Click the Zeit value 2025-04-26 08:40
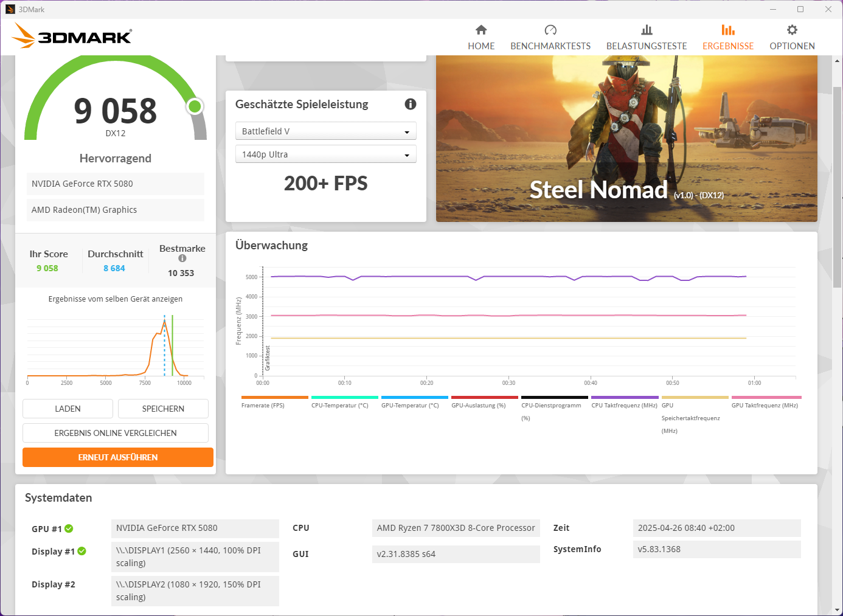843x616 pixels. 717,528
